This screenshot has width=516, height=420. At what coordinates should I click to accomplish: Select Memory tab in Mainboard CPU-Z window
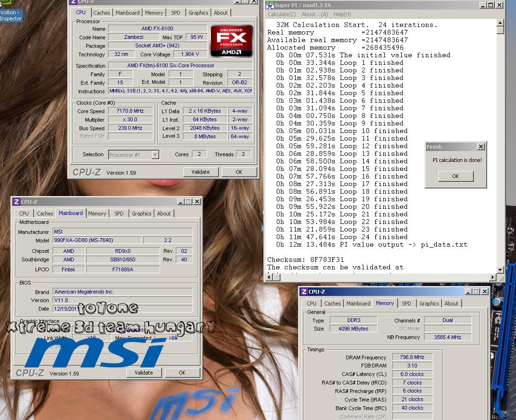[x=97, y=214]
